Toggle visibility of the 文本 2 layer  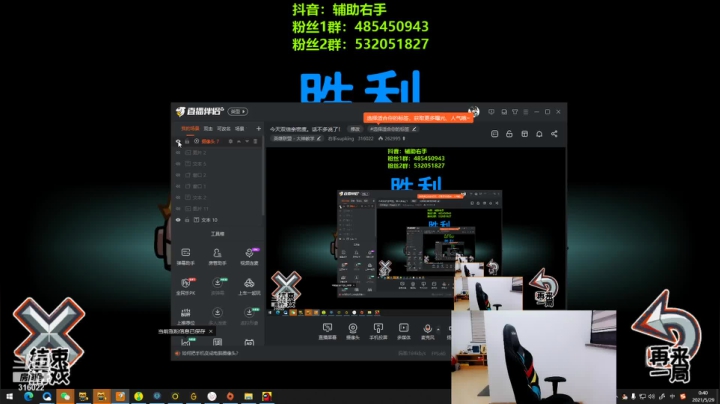coord(178,197)
